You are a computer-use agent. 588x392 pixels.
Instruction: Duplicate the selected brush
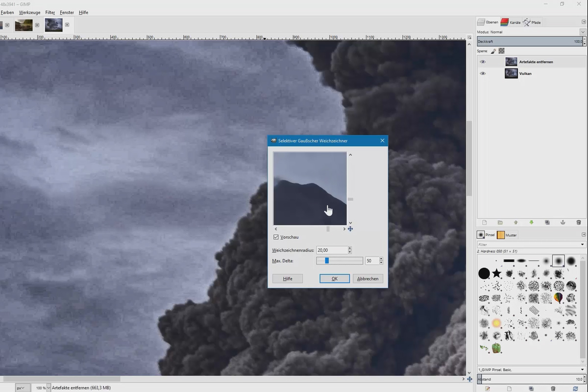click(532, 388)
